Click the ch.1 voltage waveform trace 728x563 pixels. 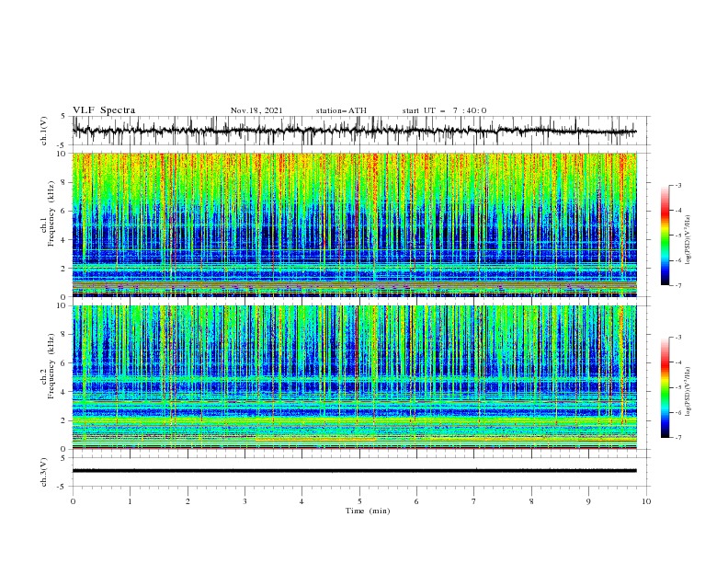(354, 131)
